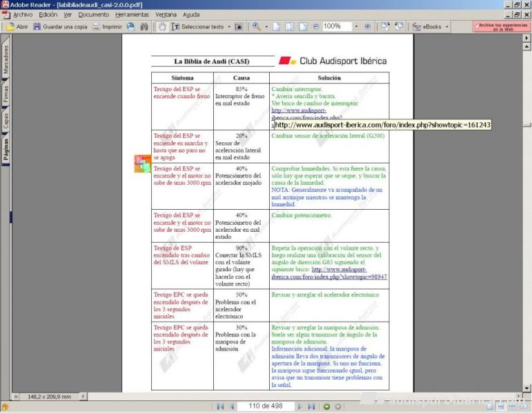Click the page size 148,2 x 209,9 mm
This screenshot has width=532, height=414.
pos(49,396)
